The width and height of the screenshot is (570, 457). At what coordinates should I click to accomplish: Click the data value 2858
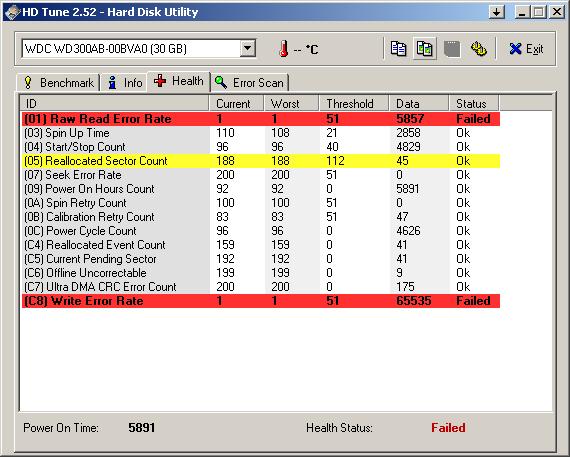(408, 133)
